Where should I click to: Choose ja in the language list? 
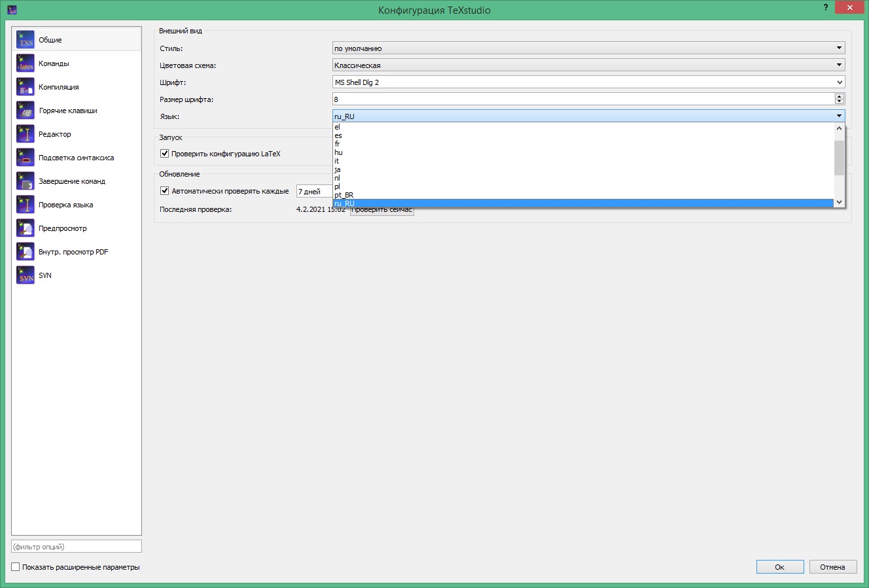pyautogui.click(x=583, y=169)
